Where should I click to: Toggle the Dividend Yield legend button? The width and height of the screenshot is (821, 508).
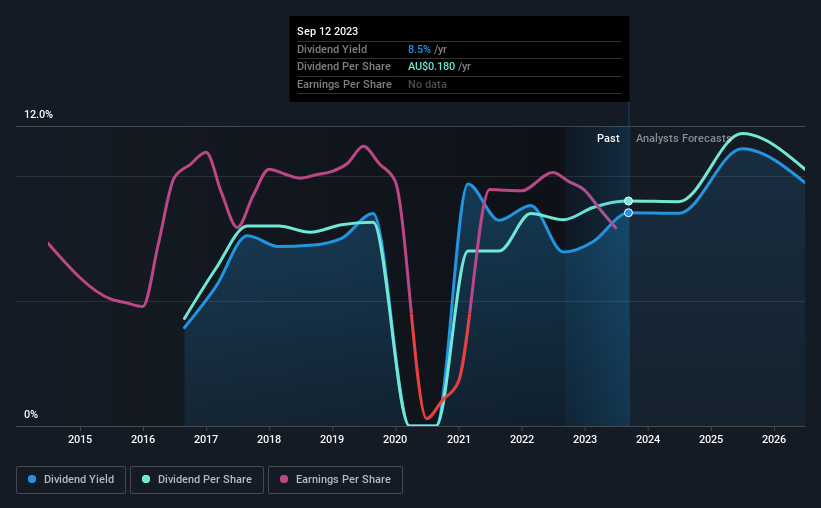[71, 480]
